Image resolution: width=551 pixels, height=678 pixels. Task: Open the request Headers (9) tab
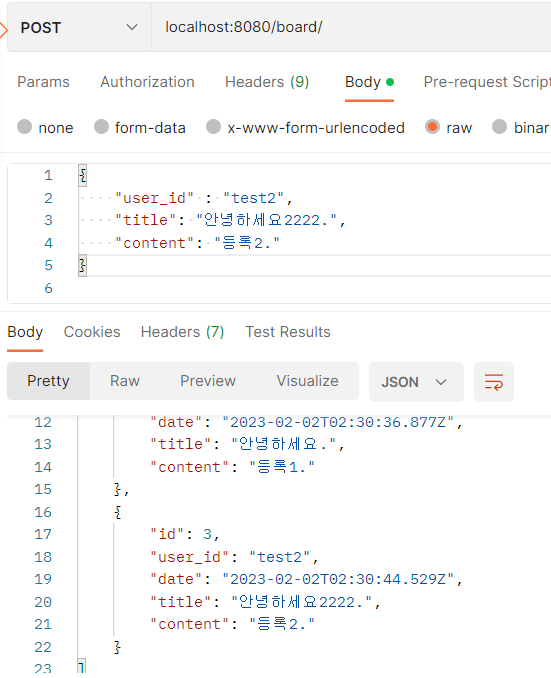click(x=267, y=82)
